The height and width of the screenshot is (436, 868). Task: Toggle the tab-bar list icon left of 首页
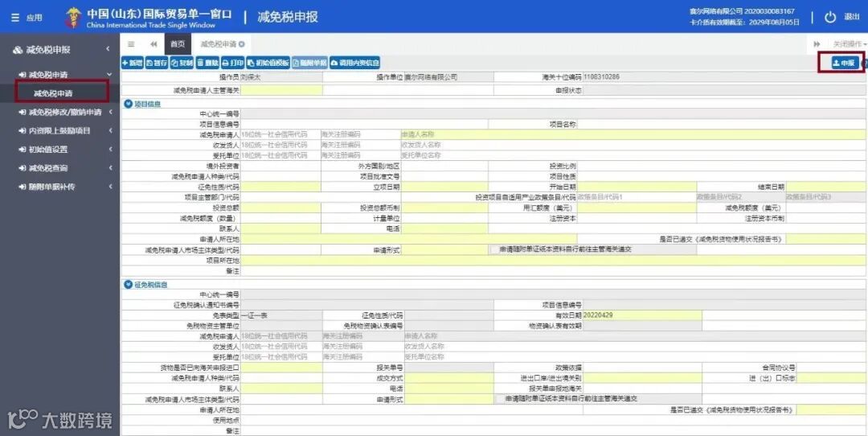[131, 44]
